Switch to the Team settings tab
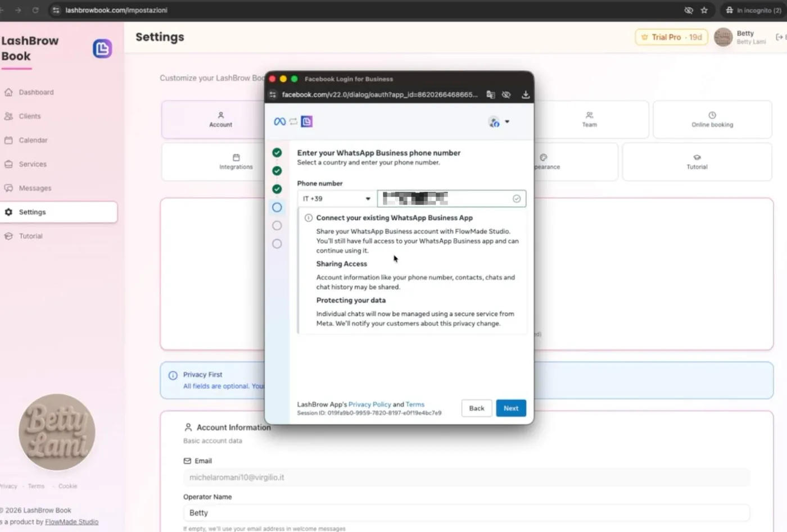The image size is (787, 532). [589, 120]
